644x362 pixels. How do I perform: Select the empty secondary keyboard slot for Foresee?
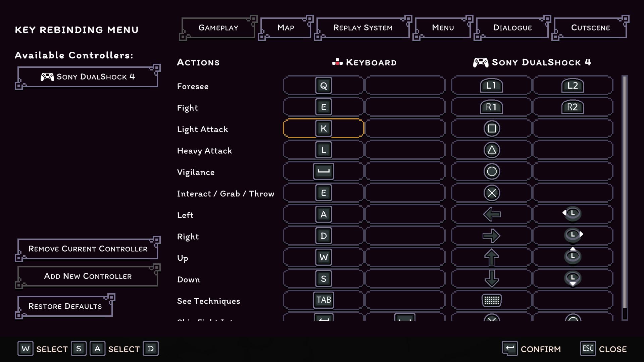click(405, 86)
